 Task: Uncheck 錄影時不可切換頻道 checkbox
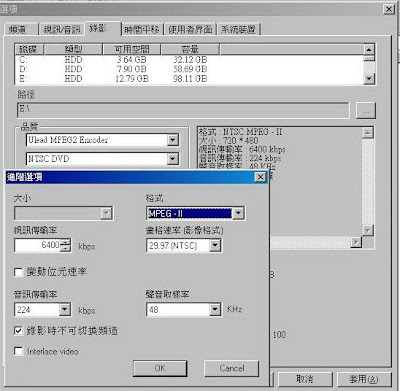point(19,331)
